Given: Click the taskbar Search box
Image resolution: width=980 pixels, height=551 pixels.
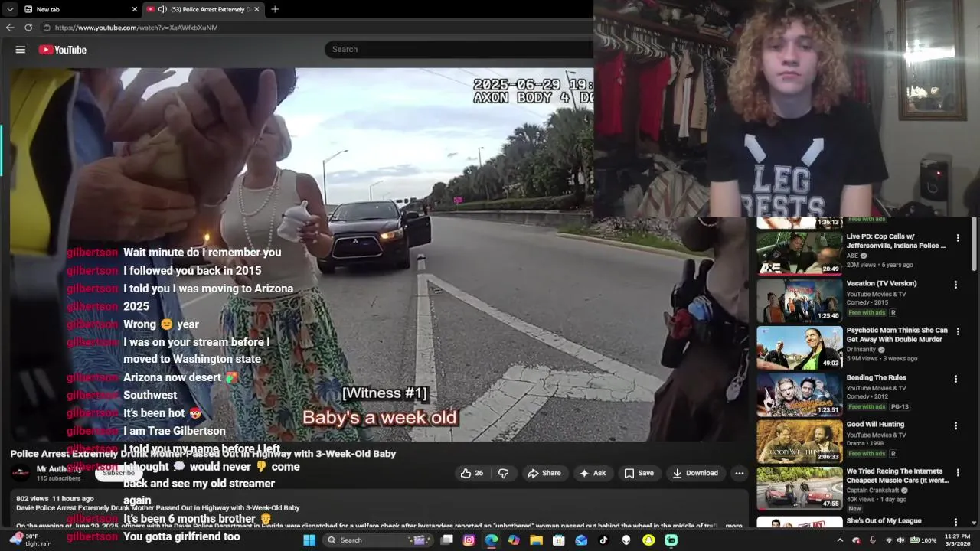Looking at the screenshot, I should point(377,540).
